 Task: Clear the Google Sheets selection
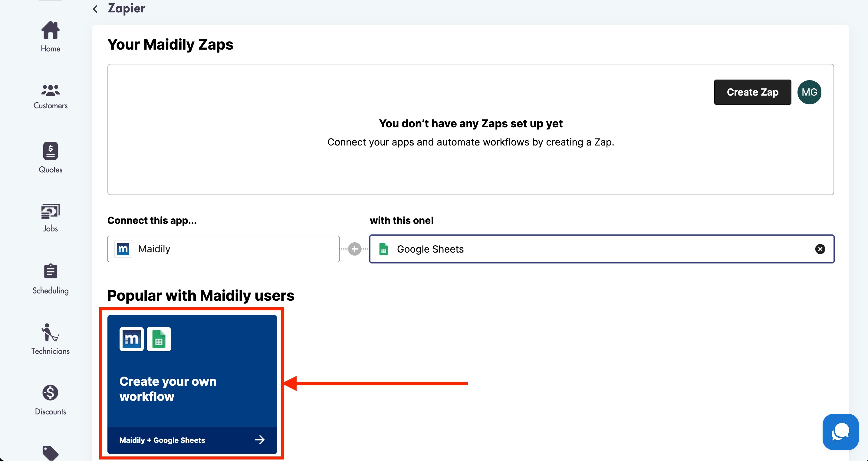tap(820, 249)
